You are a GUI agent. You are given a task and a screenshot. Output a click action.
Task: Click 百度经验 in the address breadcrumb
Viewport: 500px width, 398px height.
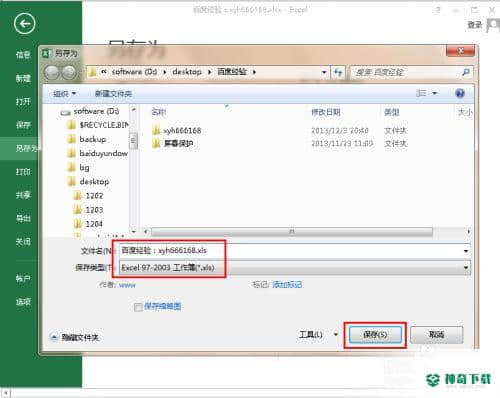(x=232, y=72)
